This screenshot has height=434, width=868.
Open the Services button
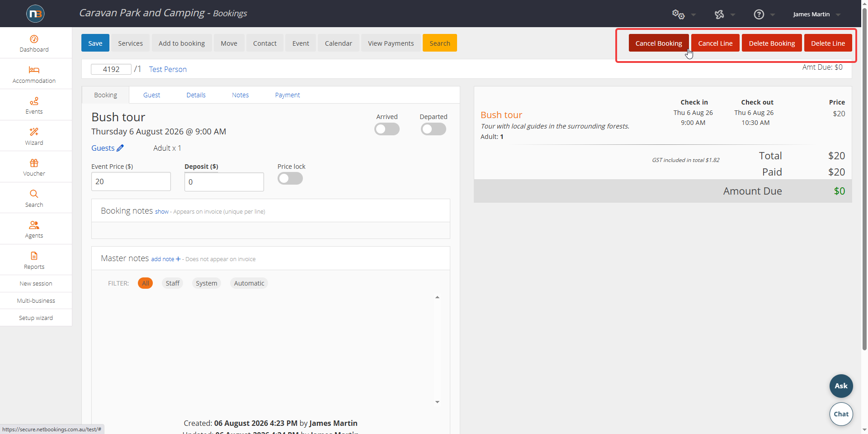tap(130, 43)
